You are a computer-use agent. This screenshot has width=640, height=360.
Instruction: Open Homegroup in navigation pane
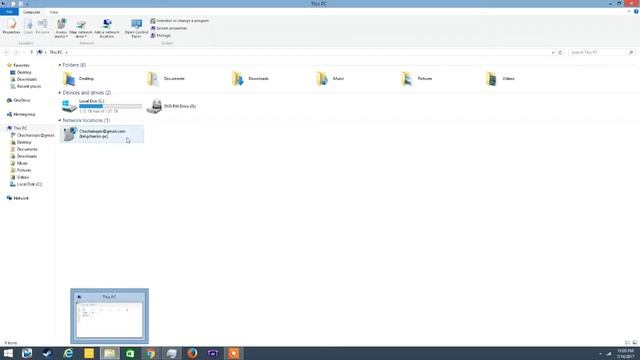click(21, 114)
